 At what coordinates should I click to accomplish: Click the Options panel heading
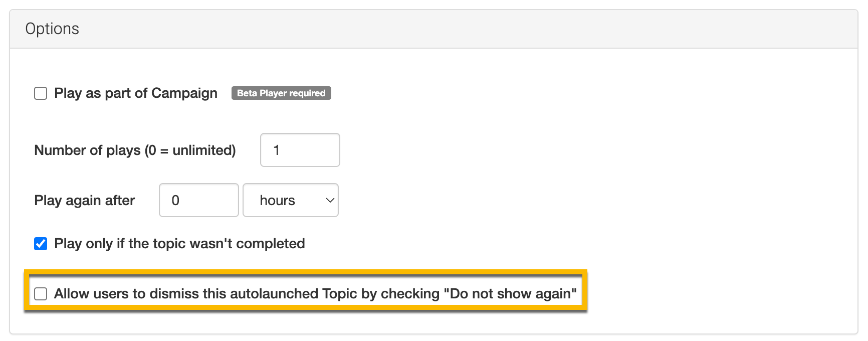52,29
